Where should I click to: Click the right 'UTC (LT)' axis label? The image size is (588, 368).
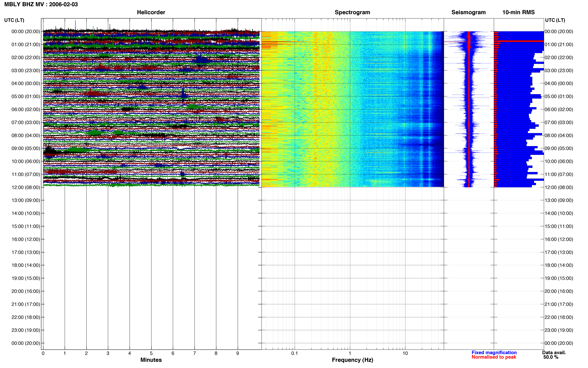coord(555,20)
